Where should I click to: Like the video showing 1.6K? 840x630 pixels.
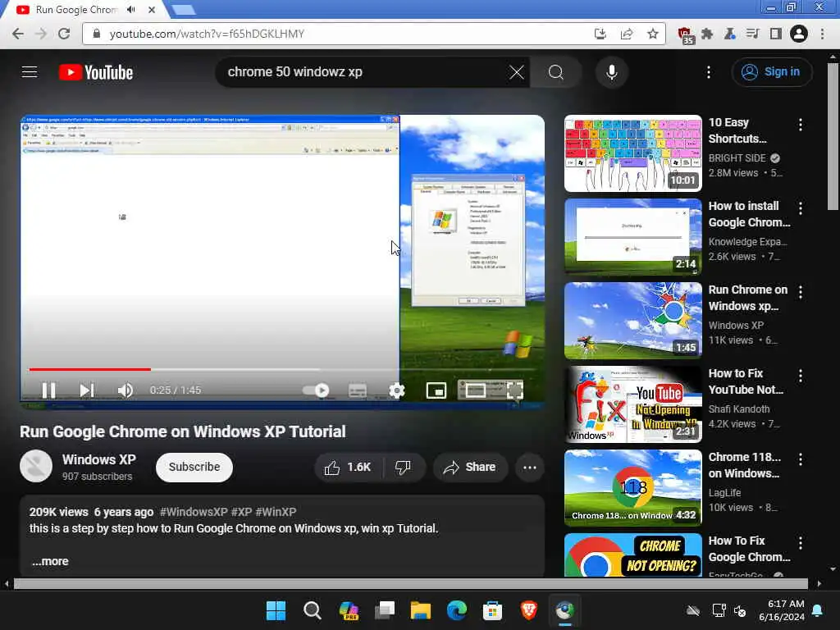point(348,467)
